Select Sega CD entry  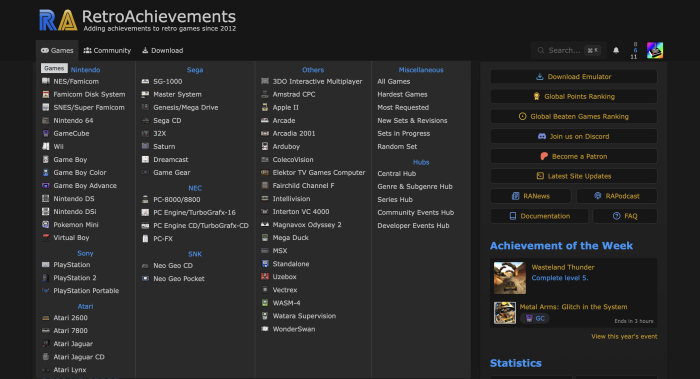(x=167, y=121)
